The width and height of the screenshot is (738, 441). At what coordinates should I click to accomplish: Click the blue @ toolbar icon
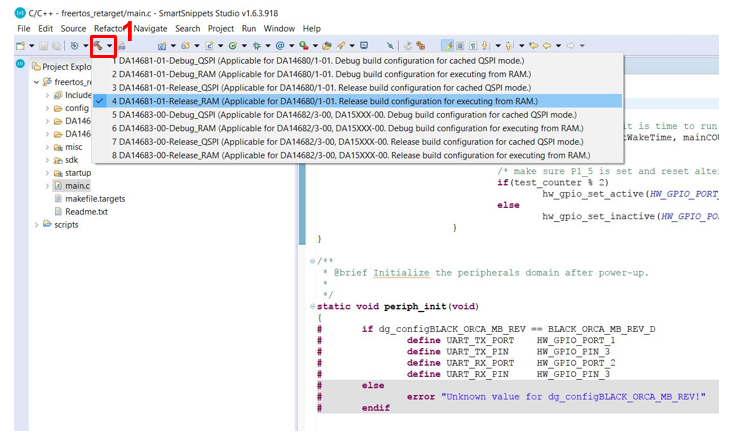(x=280, y=46)
